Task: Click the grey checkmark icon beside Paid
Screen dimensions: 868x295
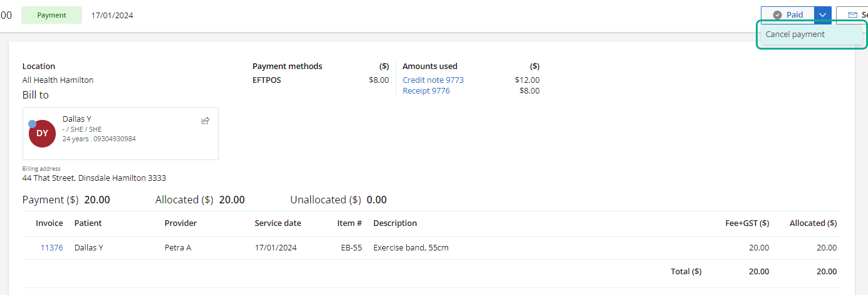Action: click(777, 15)
